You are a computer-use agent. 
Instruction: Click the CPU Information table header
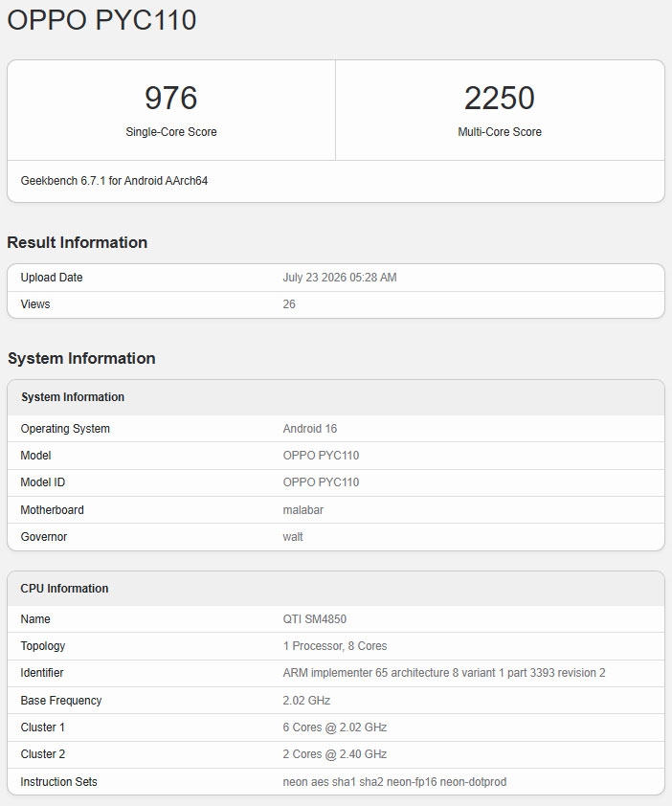[64, 588]
